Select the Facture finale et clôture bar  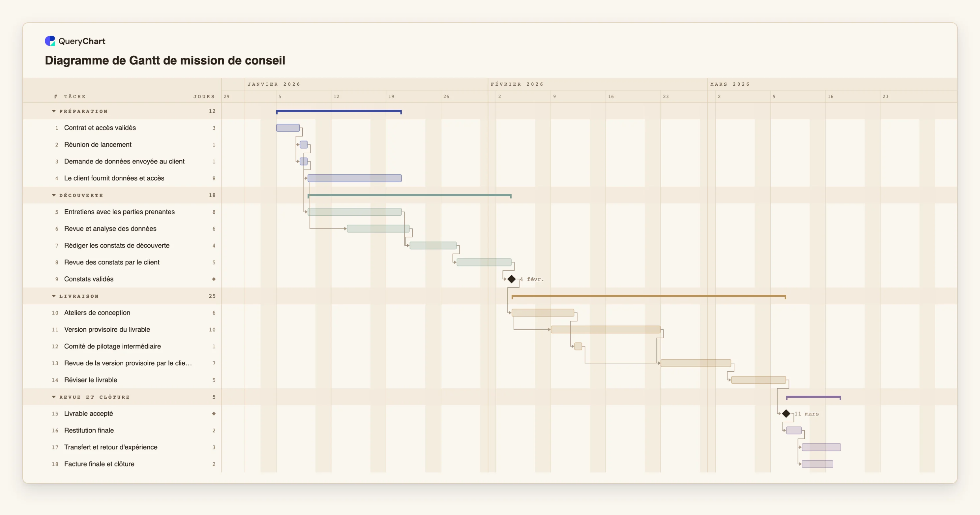pyautogui.click(x=817, y=464)
